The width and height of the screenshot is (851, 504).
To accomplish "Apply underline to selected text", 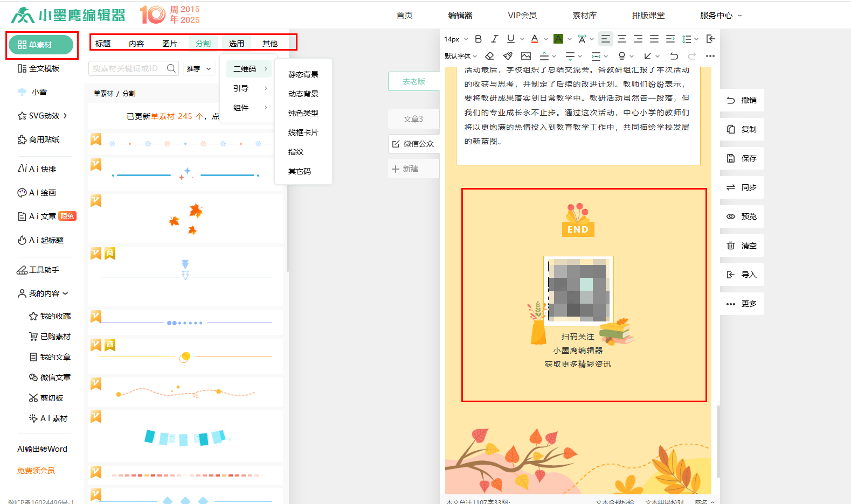I will [x=510, y=39].
